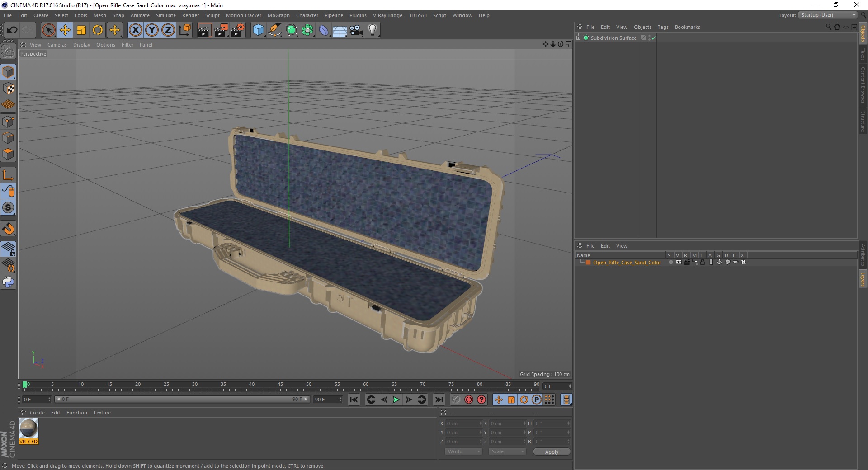Open the V-Ray Bridge menu
Screen dimensions: 868x470
point(387,15)
